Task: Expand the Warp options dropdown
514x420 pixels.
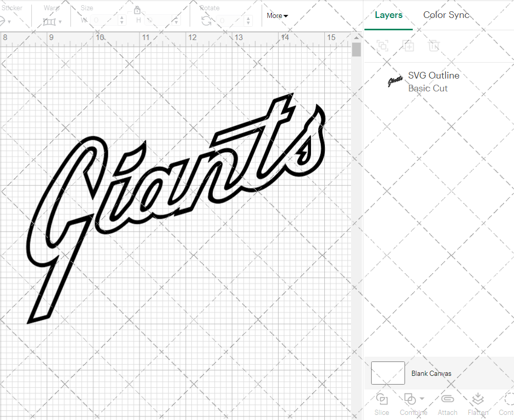Action: click(60, 22)
